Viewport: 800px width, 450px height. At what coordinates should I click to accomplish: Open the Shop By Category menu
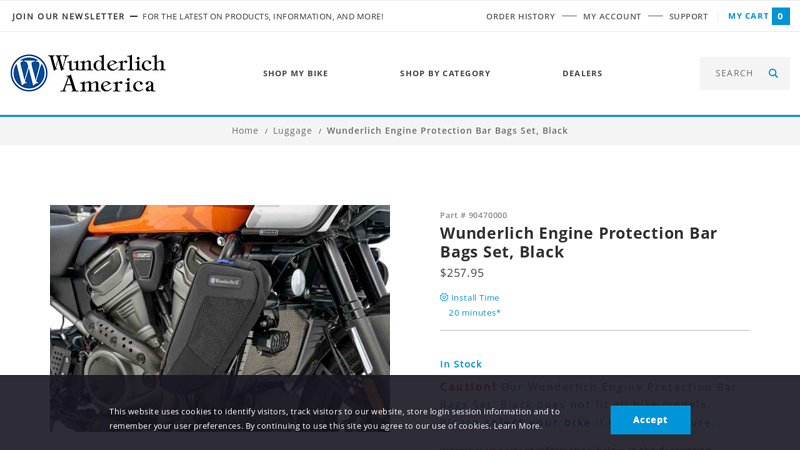445,73
